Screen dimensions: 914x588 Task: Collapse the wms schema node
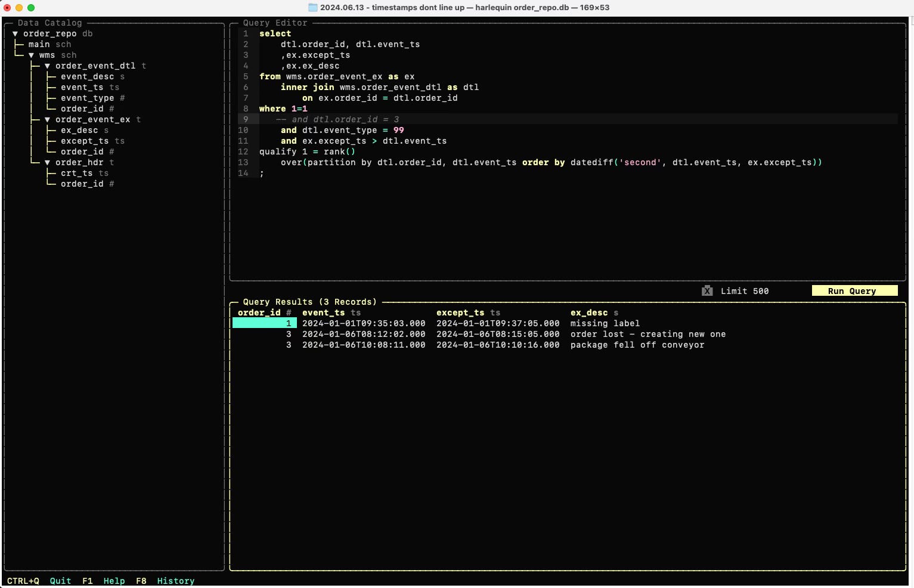click(x=32, y=55)
